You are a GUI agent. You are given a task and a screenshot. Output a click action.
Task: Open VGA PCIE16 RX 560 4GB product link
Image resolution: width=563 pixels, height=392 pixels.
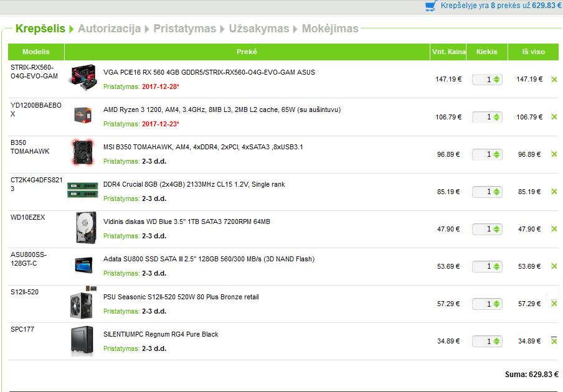click(209, 72)
